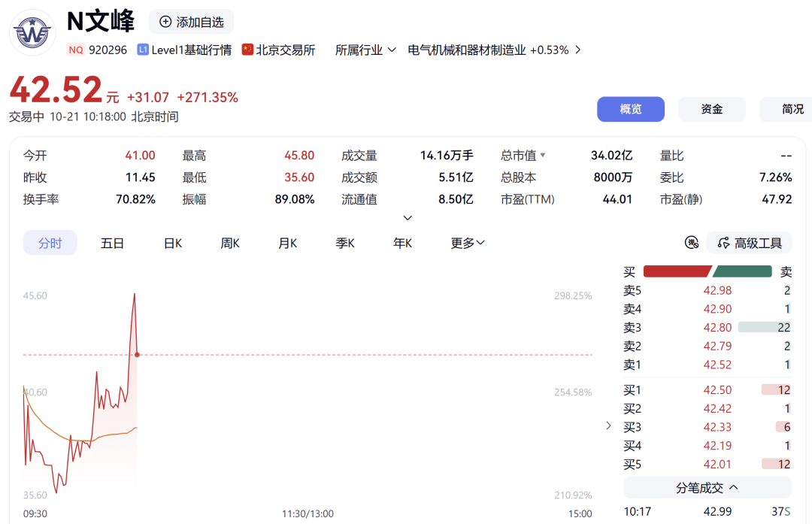The image size is (812, 524).
Task: Switch to the 资金 capital flow tab
Action: 711,109
